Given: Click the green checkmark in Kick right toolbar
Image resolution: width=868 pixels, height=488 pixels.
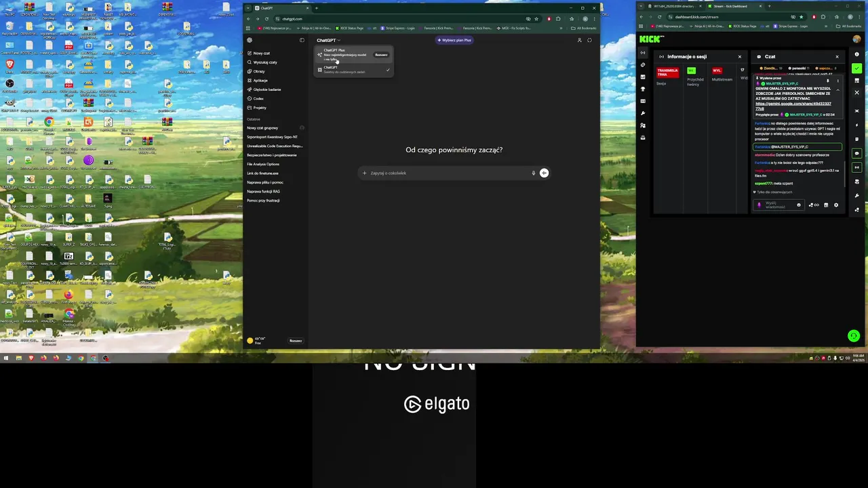Looking at the screenshot, I should [x=857, y=68].
